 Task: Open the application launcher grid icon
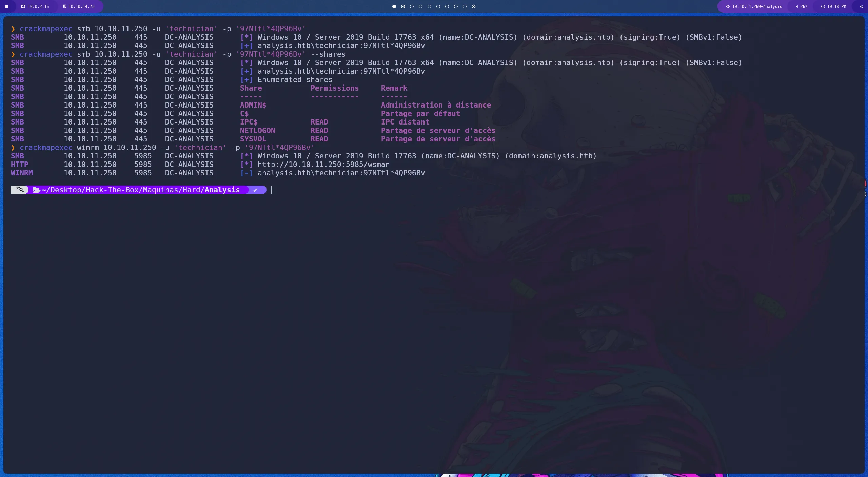[x=6, y=6]
